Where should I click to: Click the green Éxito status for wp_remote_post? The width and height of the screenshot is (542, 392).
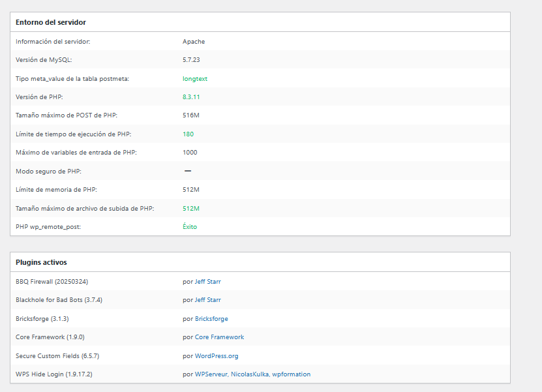tap(190, 227)
